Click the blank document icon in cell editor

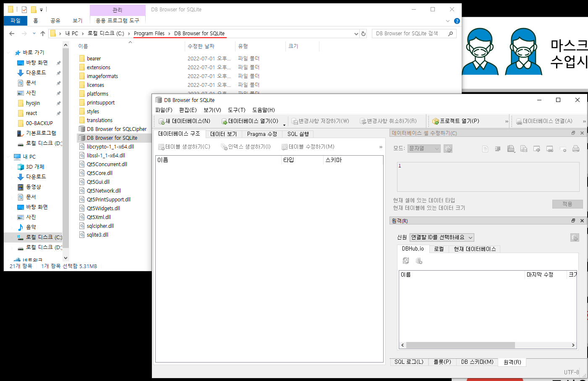(x=485, y=149)
